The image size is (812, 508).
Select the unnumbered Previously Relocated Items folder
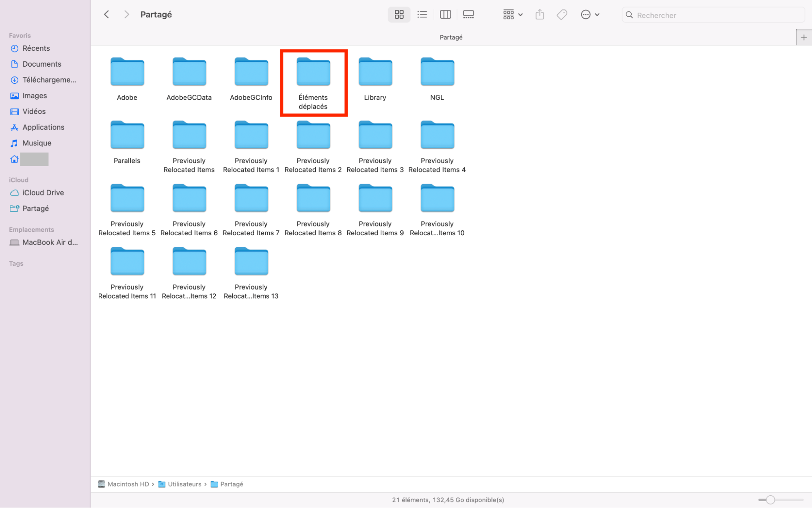click(189, 147)
